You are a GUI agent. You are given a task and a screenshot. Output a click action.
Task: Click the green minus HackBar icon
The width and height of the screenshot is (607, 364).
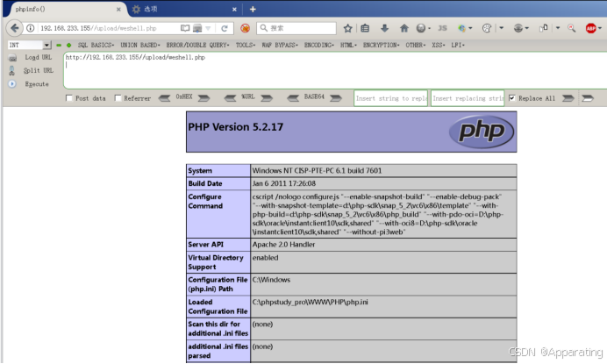click(x=59, y=46)
